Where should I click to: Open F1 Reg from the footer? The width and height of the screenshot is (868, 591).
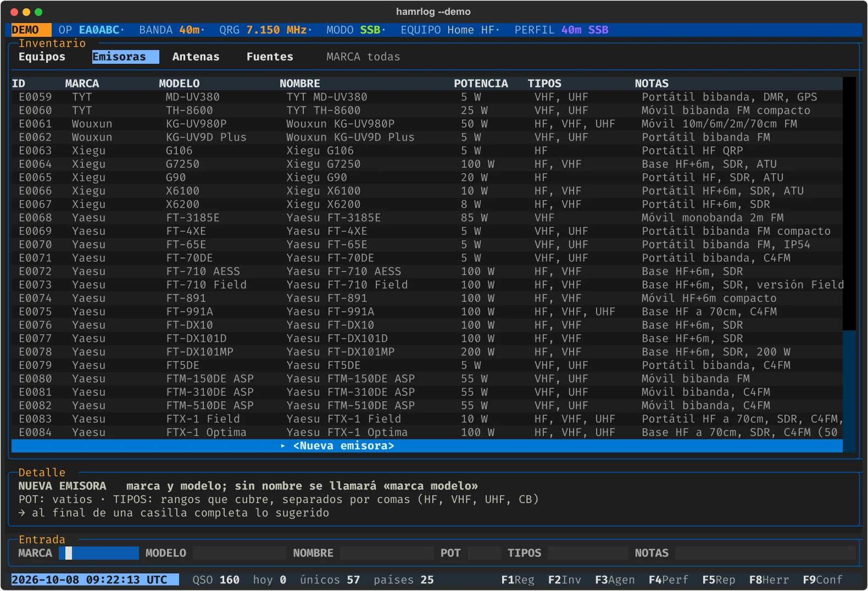(x=518, y=580)
